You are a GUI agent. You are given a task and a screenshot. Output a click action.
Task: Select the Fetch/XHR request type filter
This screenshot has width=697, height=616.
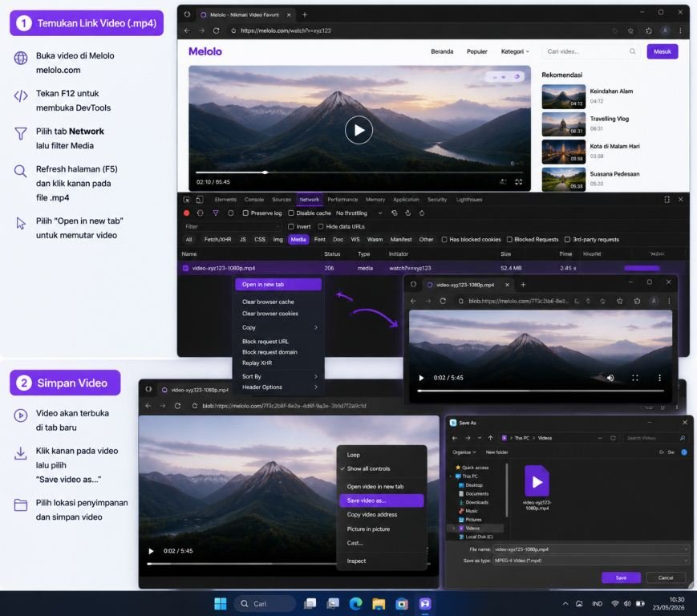coord(218,240)
